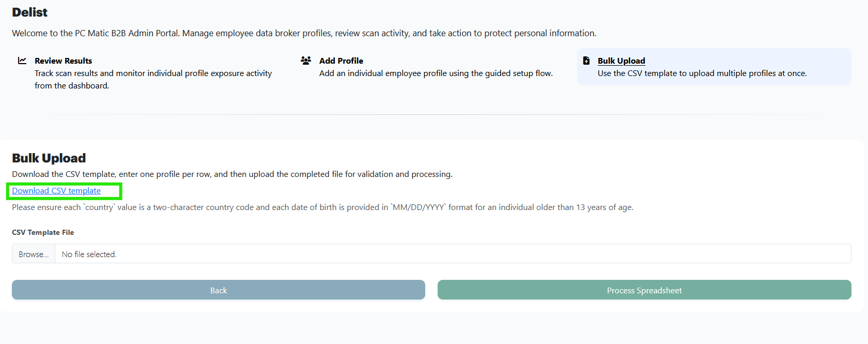Viewport: 868px width, 344px height.
Task: Open the Review Results section title
Action: (63, 61)
